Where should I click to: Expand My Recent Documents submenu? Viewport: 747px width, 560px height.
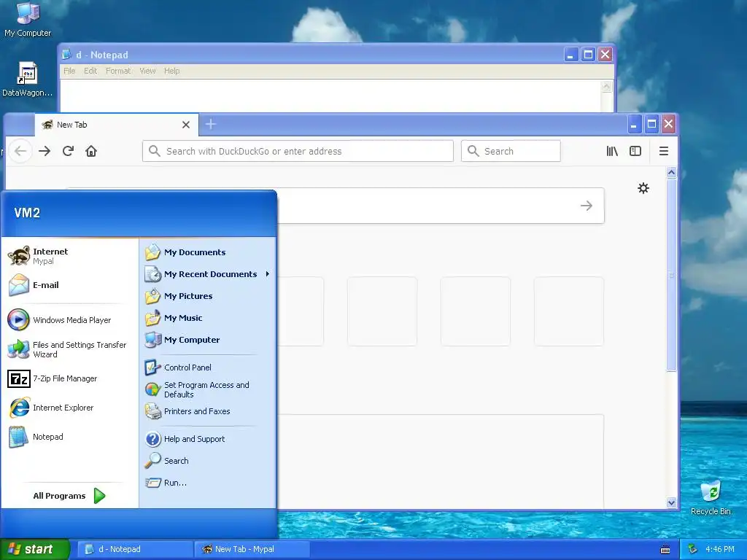click(x=208, y=274)
